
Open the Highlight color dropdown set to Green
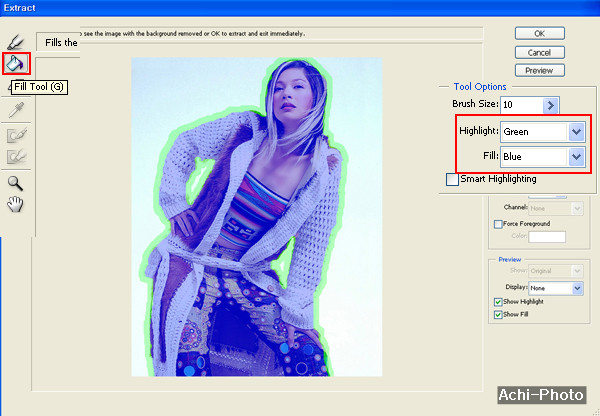(x=575, y=131)
